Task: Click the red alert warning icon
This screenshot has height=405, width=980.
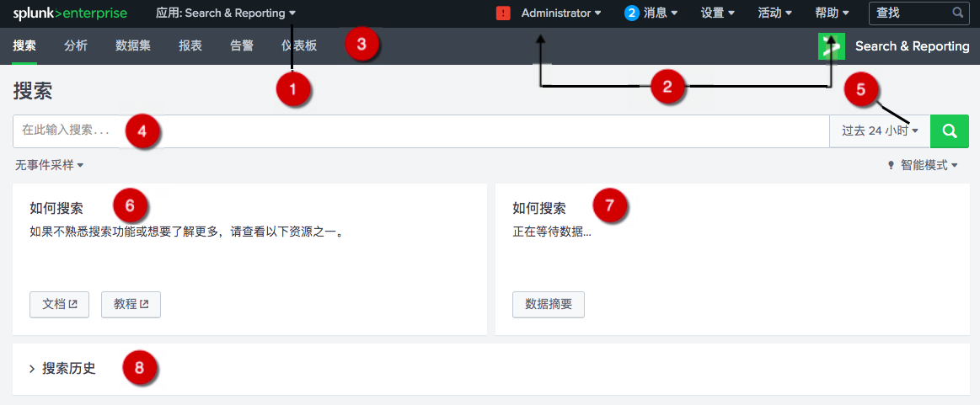Action: pyautogui.click(x=503, y=13)
